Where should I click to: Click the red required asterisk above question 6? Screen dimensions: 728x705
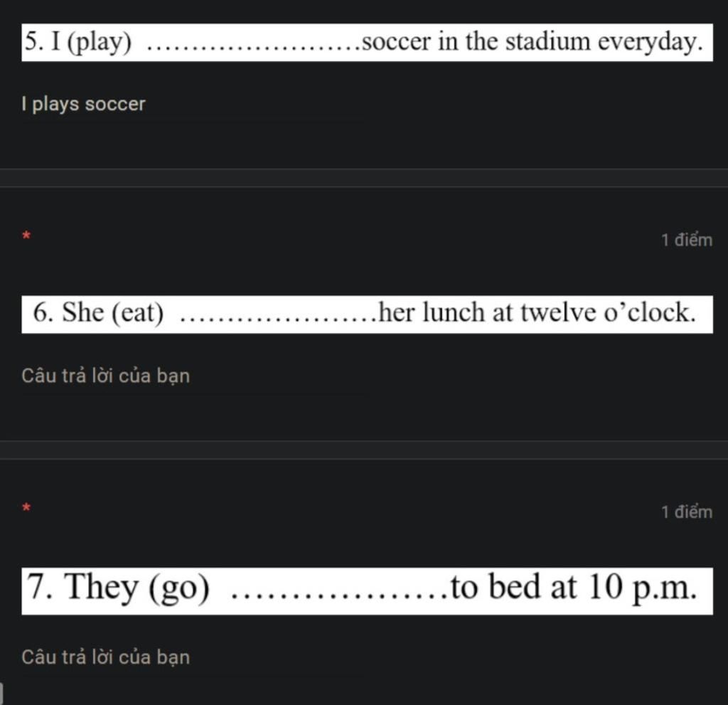26,235
